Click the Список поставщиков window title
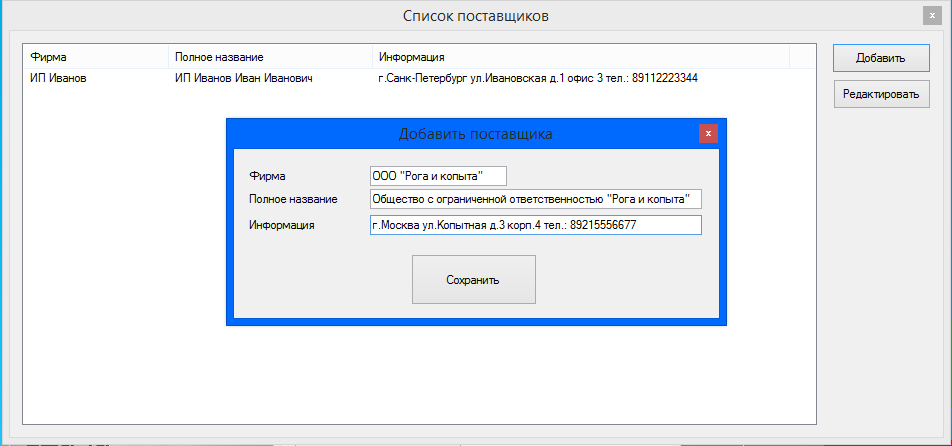Screen dimensions: 952x446 pos(476,15)
